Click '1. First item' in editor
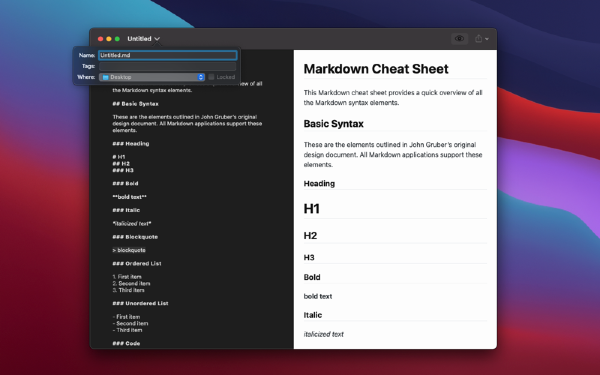Viewport: 600px width, 375px height. [127, 277]
